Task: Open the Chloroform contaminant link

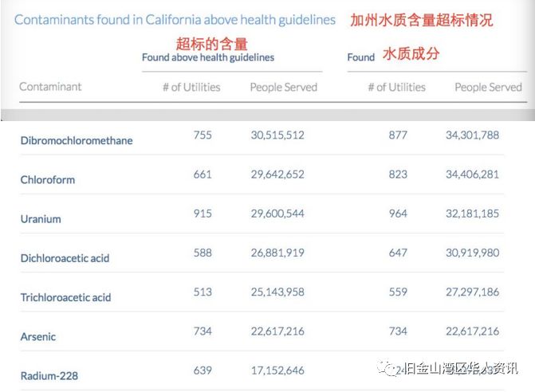Action: [48, 179]
